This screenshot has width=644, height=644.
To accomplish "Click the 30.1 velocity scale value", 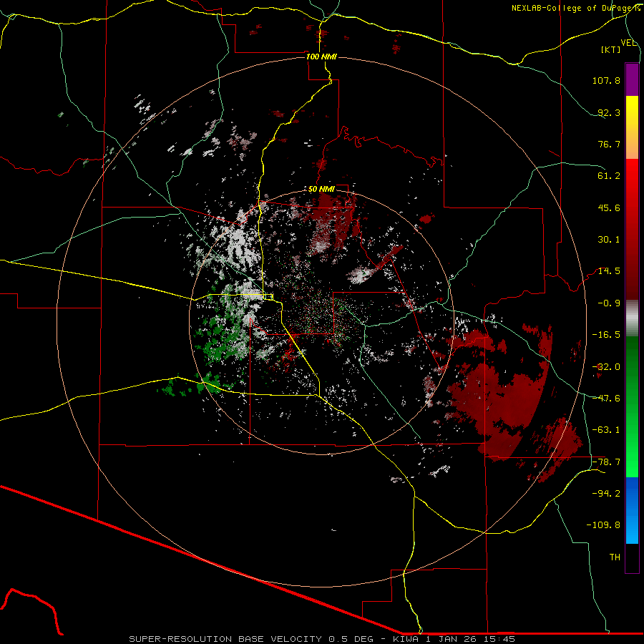I will (609, 240).
